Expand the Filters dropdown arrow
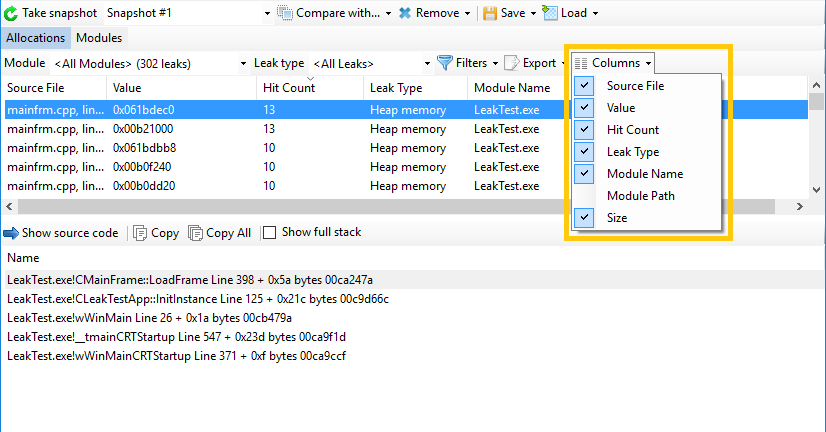 pyautogui.click(x=495, y=64)
